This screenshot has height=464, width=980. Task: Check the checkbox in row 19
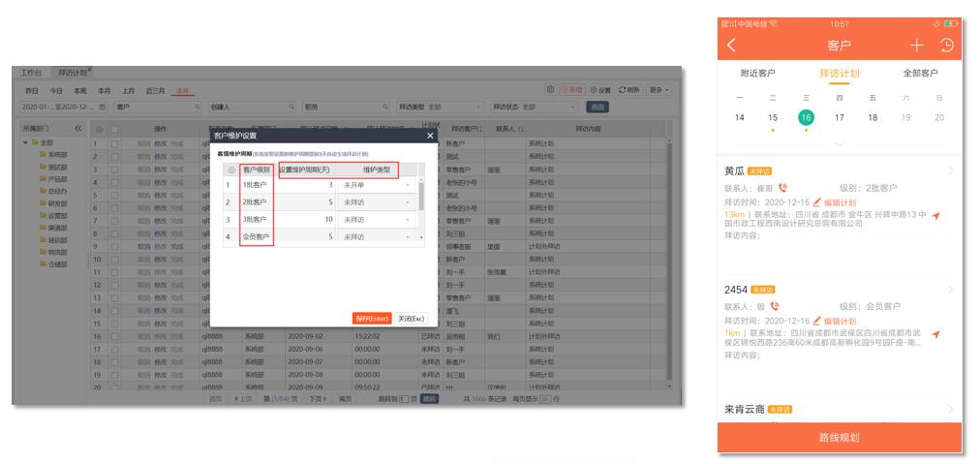[x=114, y=375]
